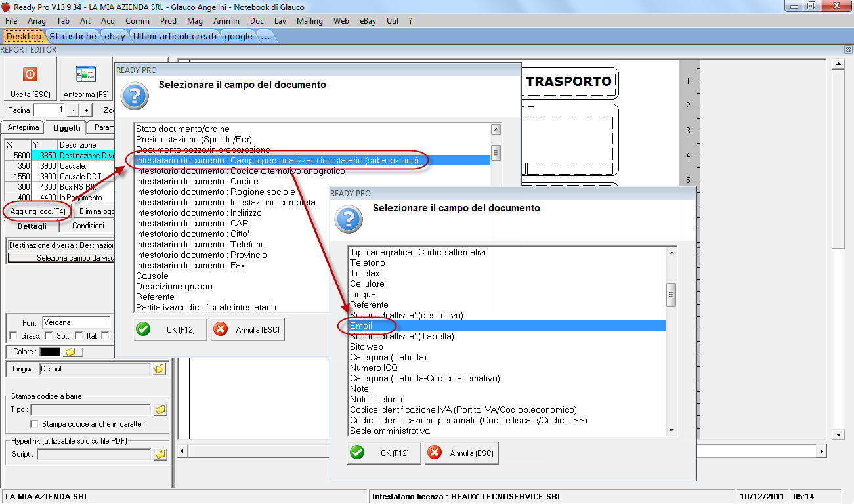
Task: Click Annulla (ESC) in the front dialog
Action: click(461, 453)
